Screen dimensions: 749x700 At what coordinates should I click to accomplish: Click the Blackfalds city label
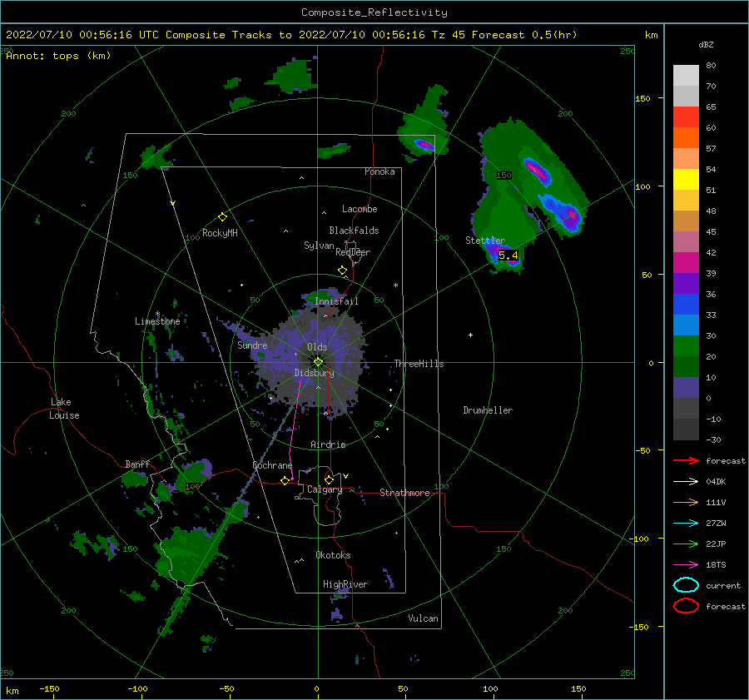[x=354, y=231]
